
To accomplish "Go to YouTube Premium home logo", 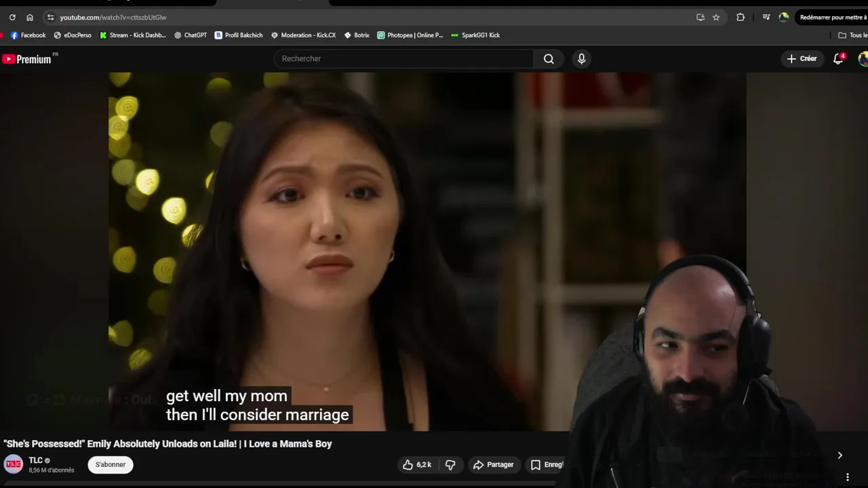I will click(27, 59).
